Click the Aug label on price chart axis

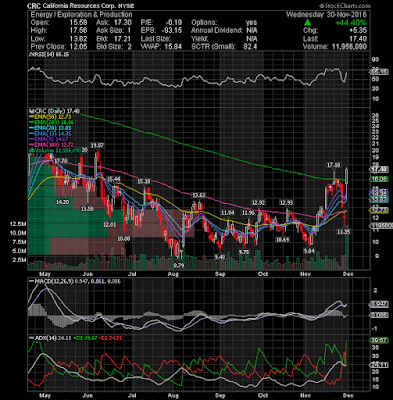[173, 274]
